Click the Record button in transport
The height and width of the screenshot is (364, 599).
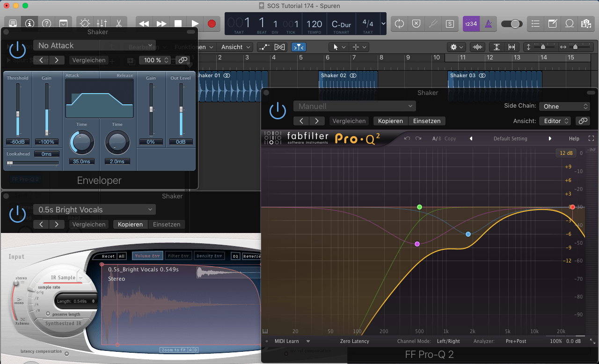click(212, 23)
